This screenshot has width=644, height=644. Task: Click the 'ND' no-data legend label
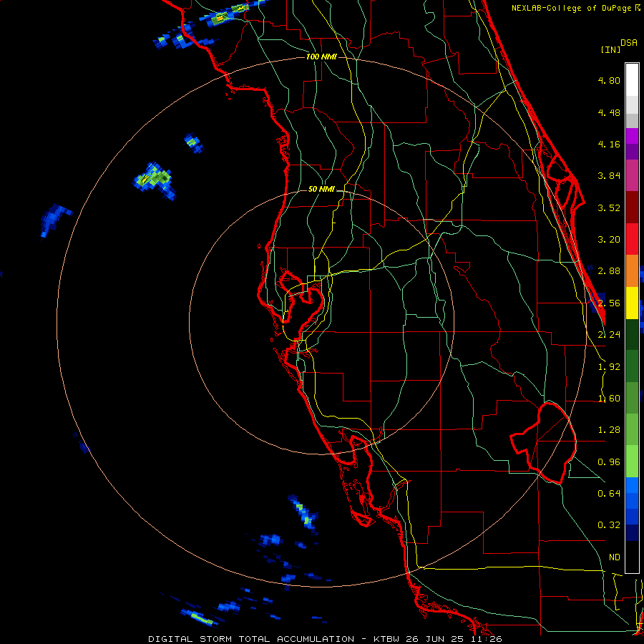pos(615,557)
